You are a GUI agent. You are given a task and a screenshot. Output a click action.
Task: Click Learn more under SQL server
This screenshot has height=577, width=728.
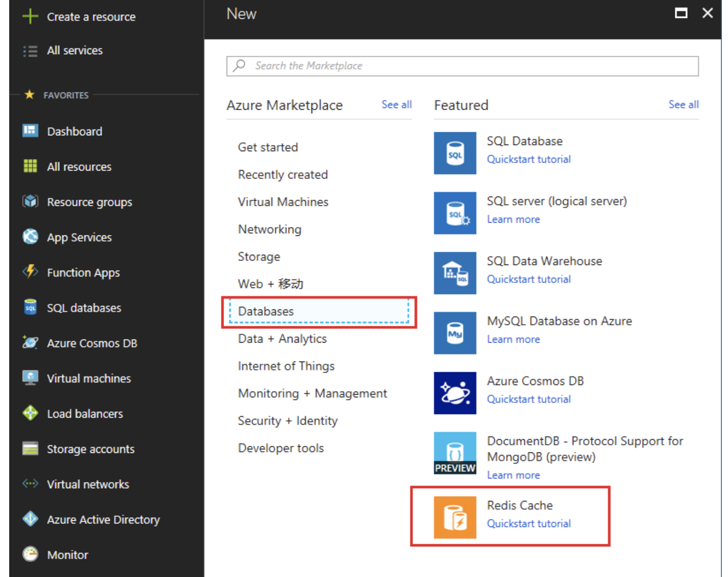pos(514,219)
